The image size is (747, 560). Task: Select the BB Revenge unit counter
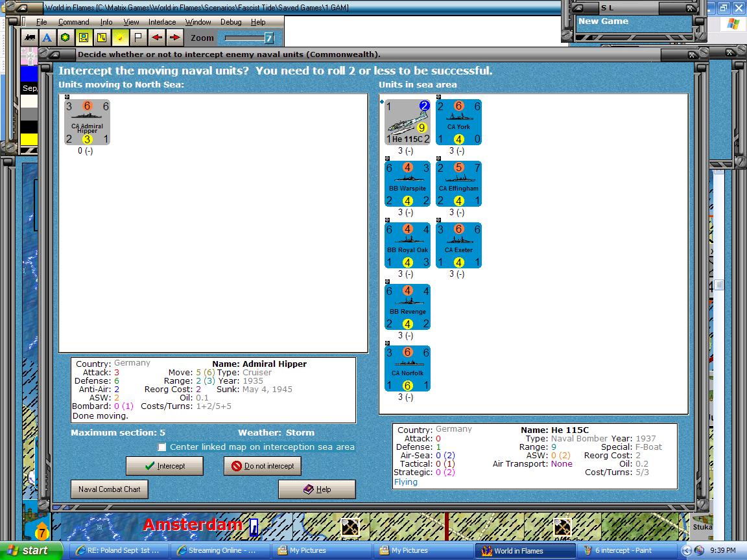point(407,307)
